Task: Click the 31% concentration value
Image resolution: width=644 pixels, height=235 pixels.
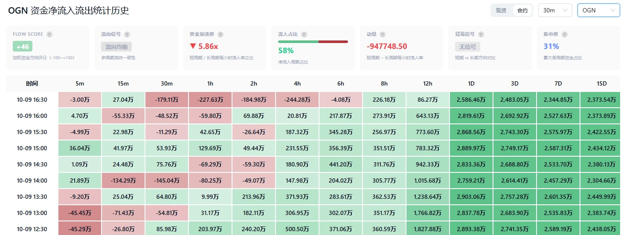Action: point(551,46)
